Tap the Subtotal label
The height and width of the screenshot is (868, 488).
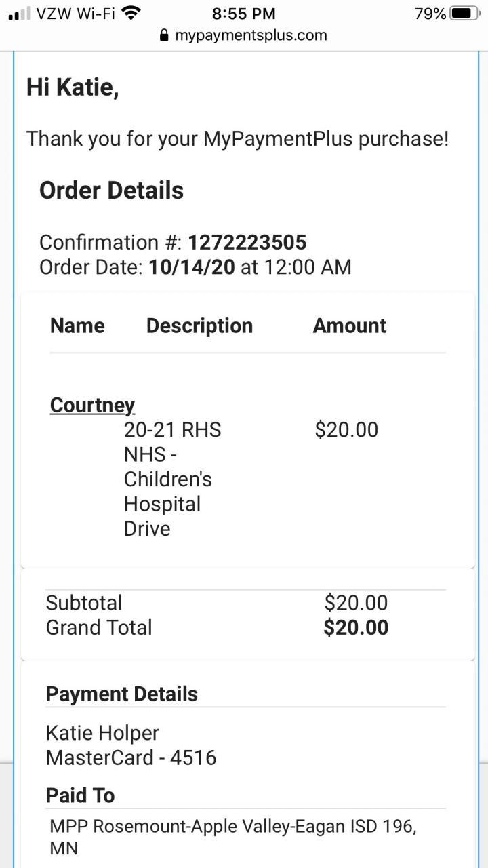tap(84, 602)
